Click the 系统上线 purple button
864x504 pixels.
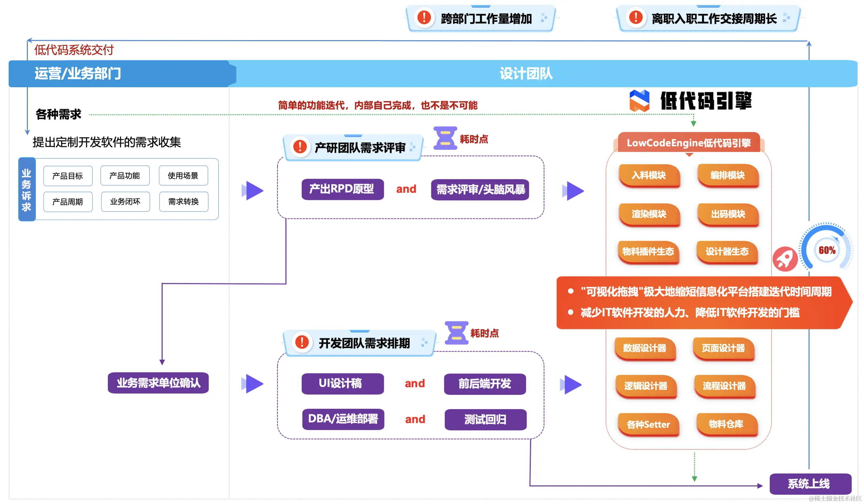coord(810,484)
